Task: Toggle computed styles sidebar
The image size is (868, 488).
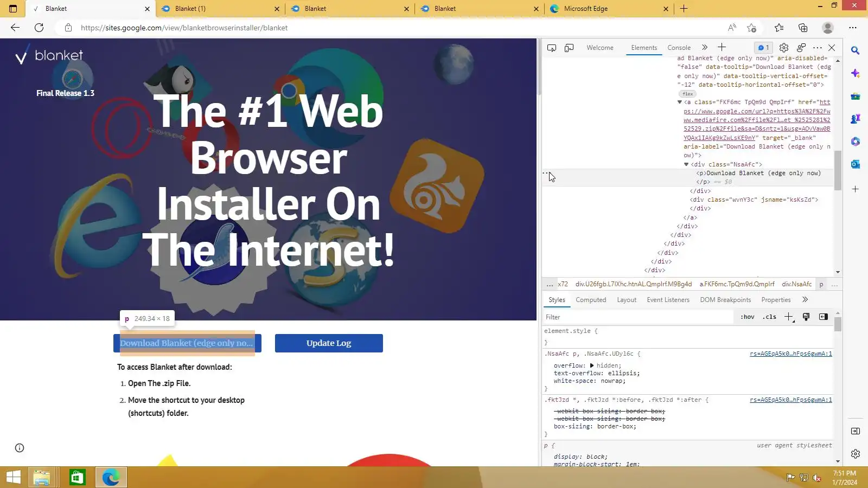Action: [824, 317]
